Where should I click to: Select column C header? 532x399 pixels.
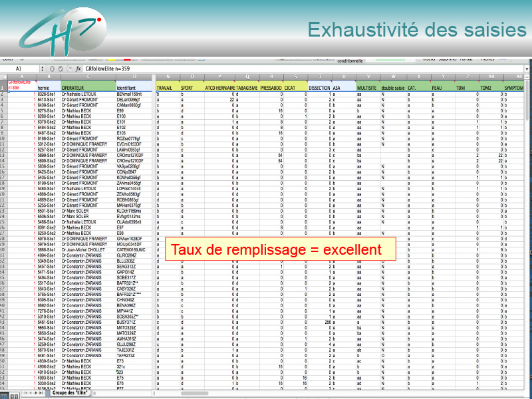pos(88,77)
